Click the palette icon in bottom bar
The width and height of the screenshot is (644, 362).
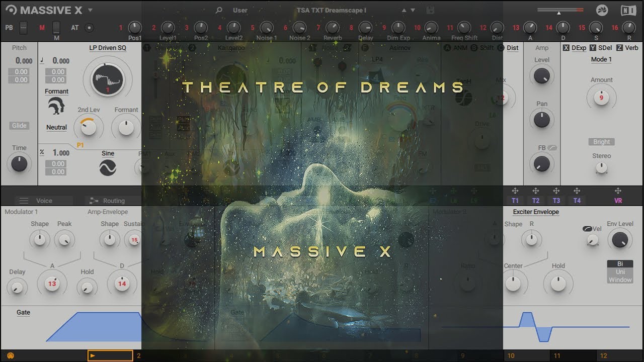(x=11, y=355)
